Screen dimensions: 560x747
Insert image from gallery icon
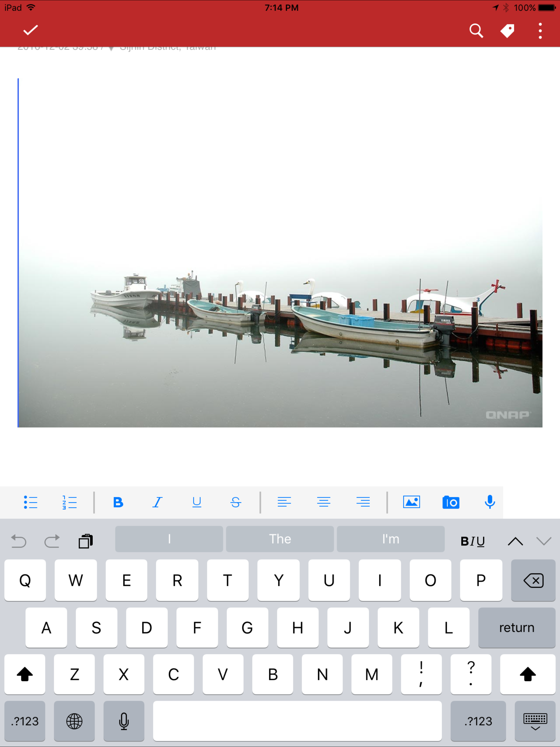click(412, 502)
